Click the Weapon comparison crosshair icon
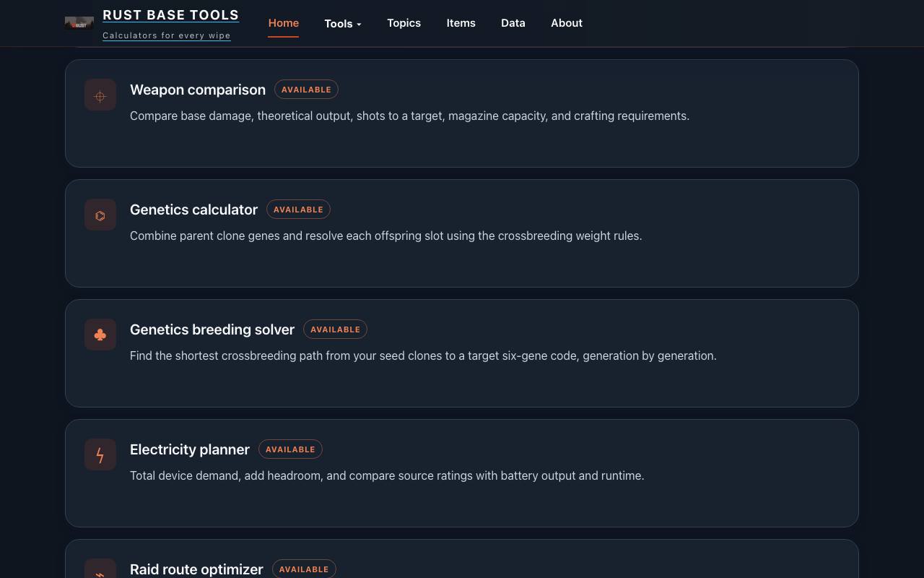Image resolution: width=924 pixels, height=578 pixels. 100,95
